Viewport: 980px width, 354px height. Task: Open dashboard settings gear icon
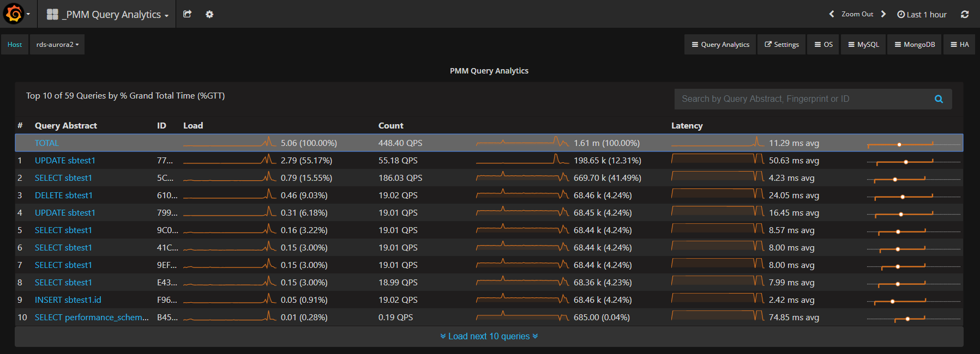pyautogui.click(x=209, y=14)
